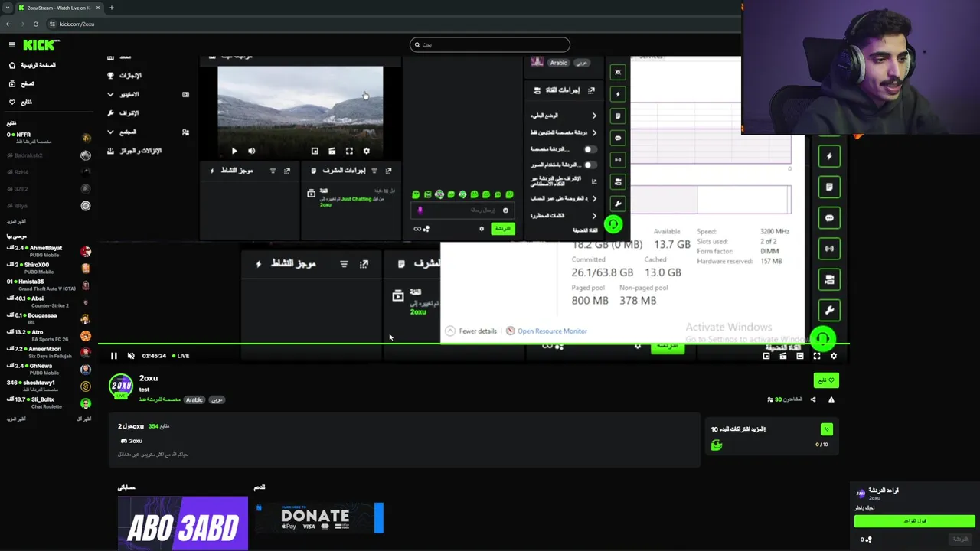Open NFFR channel in followed list
Viewport: 980px width, 551px height.
click(47, 138)
